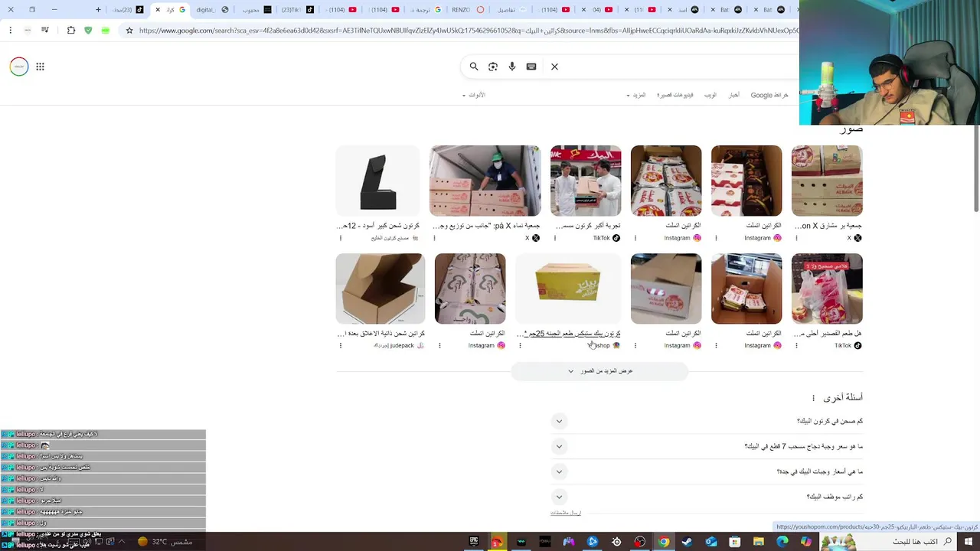Screen dimensions: 980x551
Task: Expand question كم راتب موظف البيك؟
Action: coord(559,497)
